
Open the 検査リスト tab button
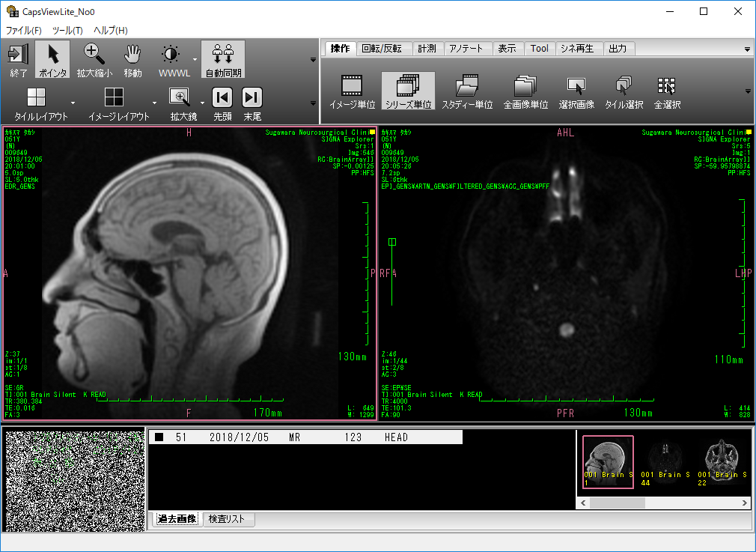tap(228, 519)
